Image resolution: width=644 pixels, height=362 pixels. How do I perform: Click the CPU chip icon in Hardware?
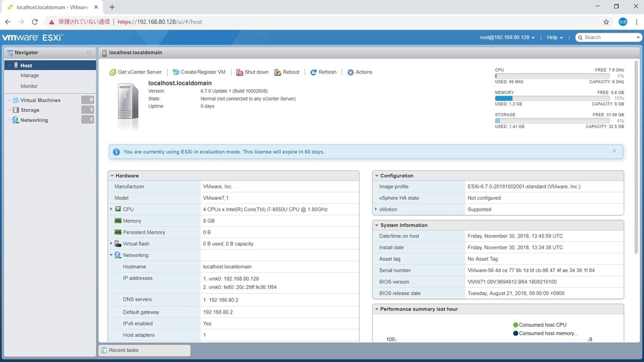coord(118,209)
